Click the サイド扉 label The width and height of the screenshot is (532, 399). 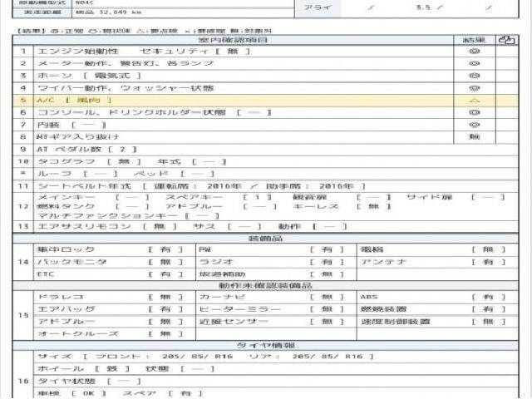(x=429, y=198)
